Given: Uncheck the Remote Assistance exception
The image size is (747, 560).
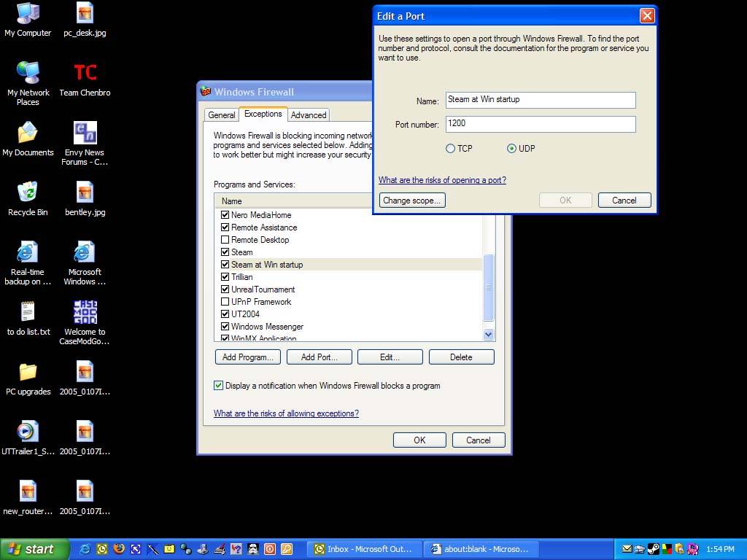Looking at the screenshot, I should [225, 227].
